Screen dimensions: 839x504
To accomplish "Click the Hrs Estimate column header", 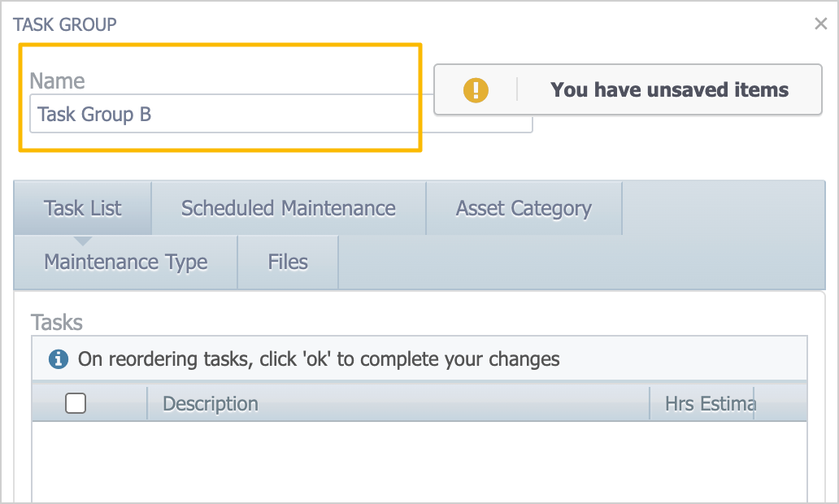I will click(x=709, y=403).
